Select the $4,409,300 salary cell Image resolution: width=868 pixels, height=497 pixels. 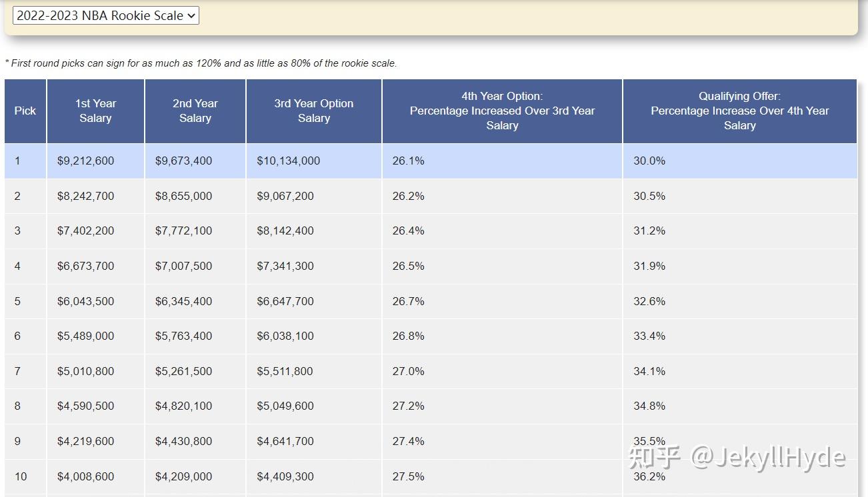point(314,476)
